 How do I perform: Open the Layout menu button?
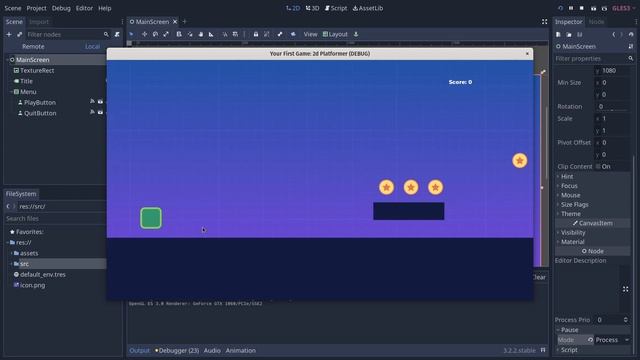click(x=335, y=34)
